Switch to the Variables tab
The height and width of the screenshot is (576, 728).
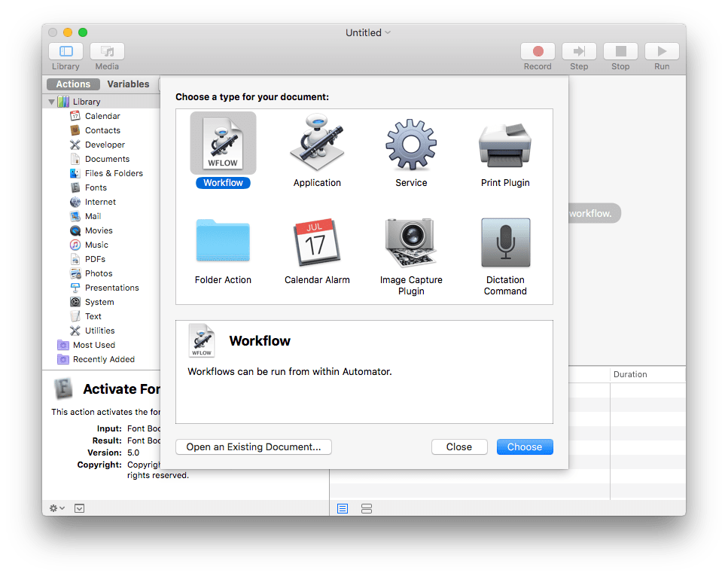(x=128, y=84)
